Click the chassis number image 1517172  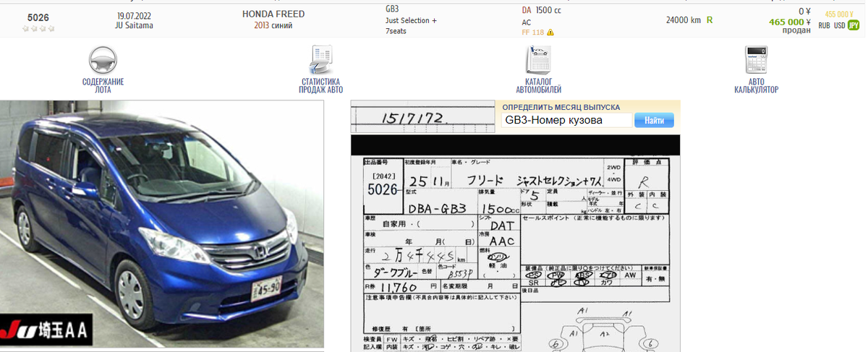423,116
